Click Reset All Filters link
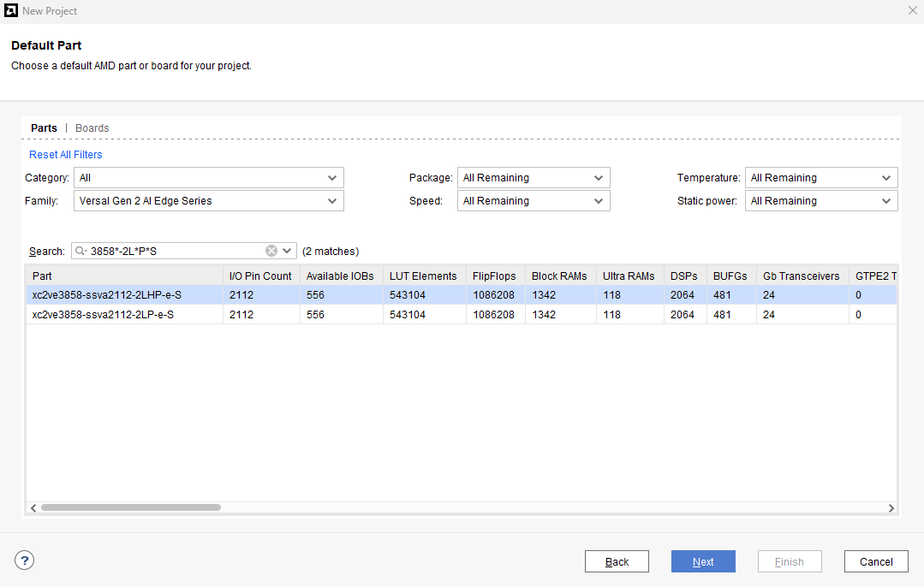The width and height of the screenshot is (924, 587). point(66,154)
